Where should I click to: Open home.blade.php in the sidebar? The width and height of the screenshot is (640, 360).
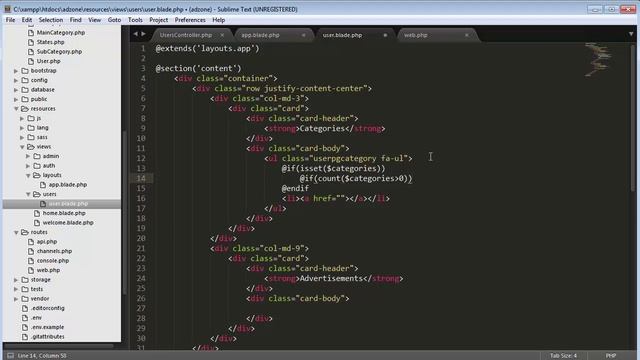pos(64,213)
